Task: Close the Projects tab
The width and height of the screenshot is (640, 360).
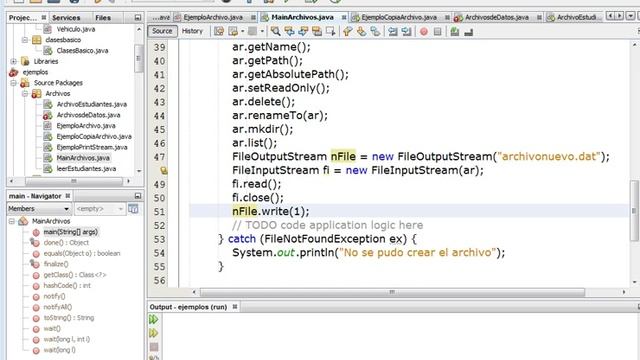Action: [44, 18]
